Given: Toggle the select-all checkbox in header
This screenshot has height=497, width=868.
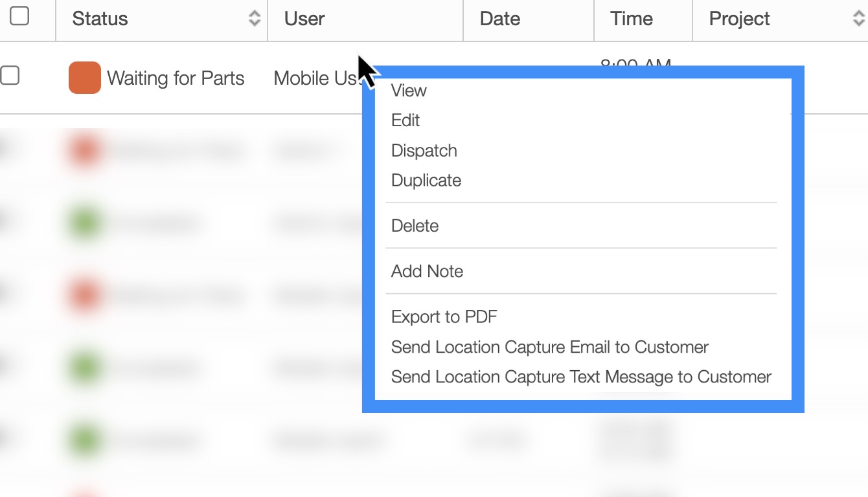Looking at the screenshot, I should tap(19, 16).
